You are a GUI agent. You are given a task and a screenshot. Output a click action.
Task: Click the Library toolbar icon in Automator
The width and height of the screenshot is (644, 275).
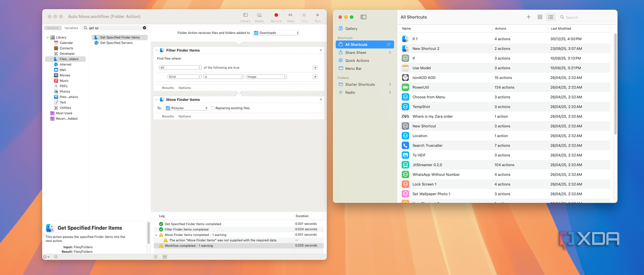(245, 15)
